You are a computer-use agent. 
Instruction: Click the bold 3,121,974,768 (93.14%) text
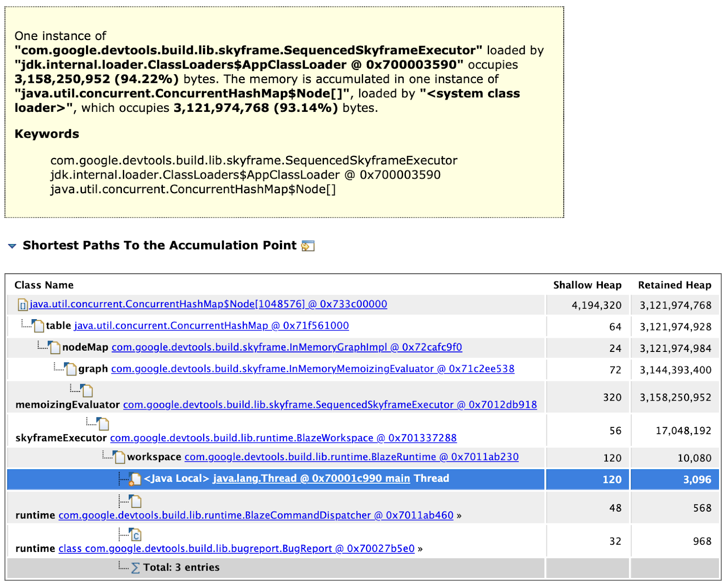point(256,108)
